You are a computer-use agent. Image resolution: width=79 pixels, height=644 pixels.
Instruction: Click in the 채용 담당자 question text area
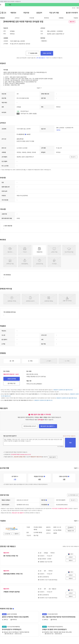[x=33, y=442]
